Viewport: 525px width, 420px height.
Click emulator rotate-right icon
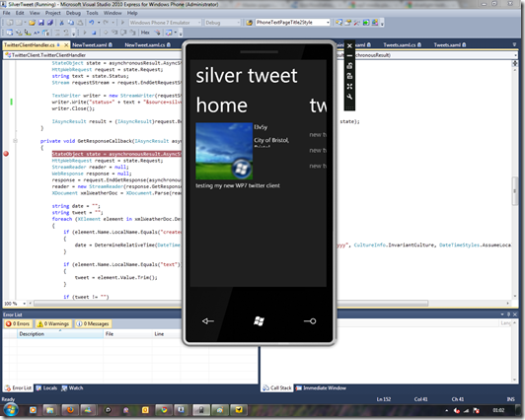click(x=349, y=76)
